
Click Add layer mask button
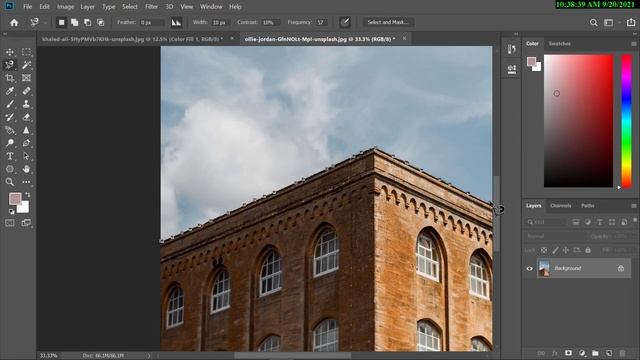(x=568, y=353)
